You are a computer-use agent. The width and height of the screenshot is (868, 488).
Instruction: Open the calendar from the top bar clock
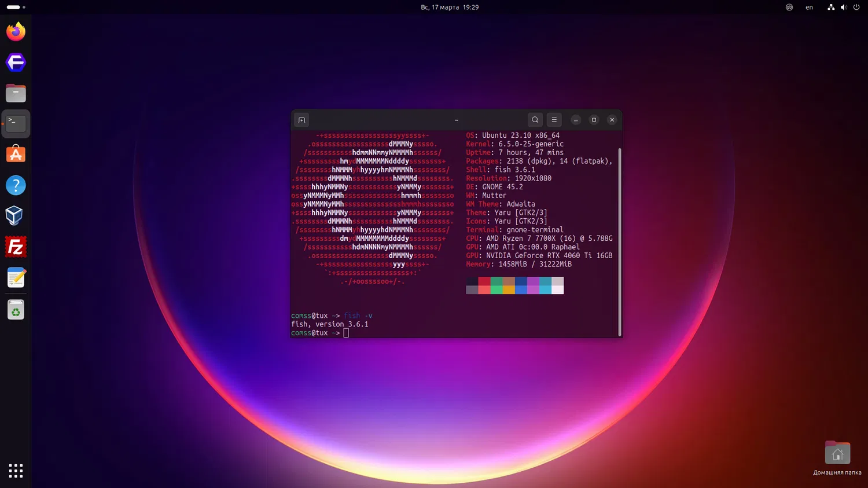(450, 8)
